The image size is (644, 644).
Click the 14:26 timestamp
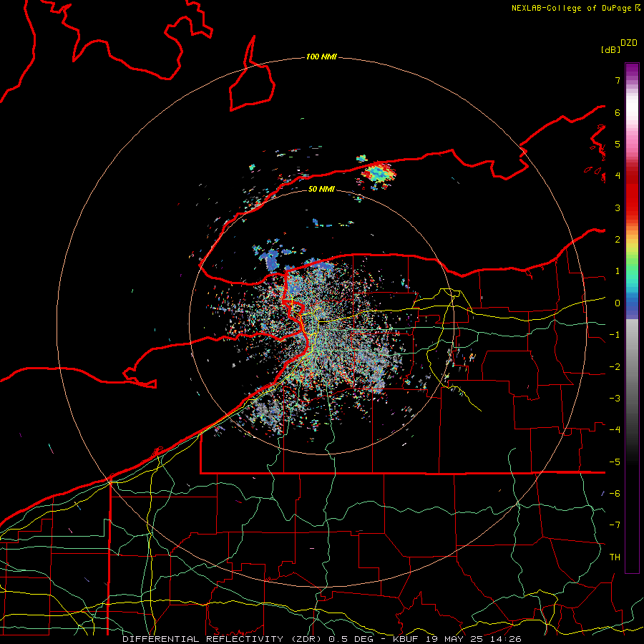[507, 639]
